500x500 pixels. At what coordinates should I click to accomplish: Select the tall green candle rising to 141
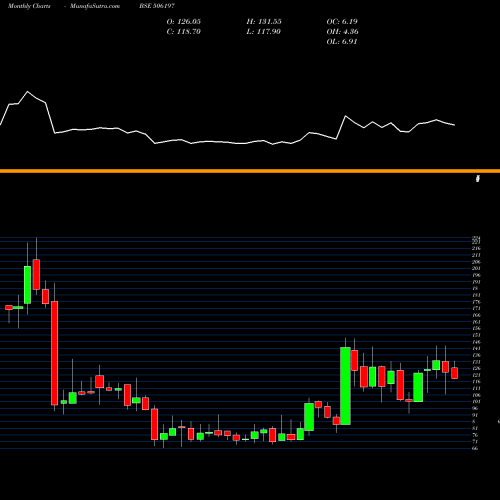(x=345, y=386)
